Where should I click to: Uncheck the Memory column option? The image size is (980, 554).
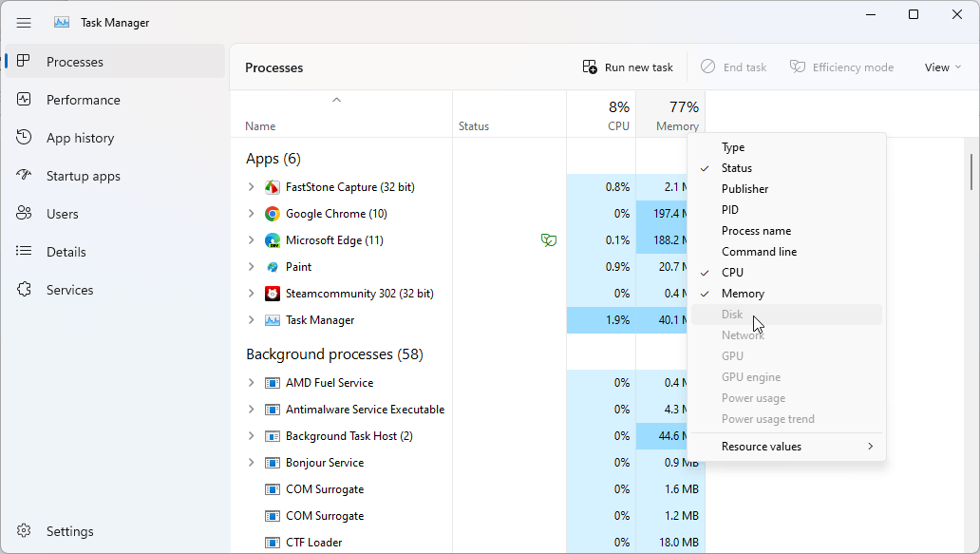pyautogui.click(x=787, y=294)
